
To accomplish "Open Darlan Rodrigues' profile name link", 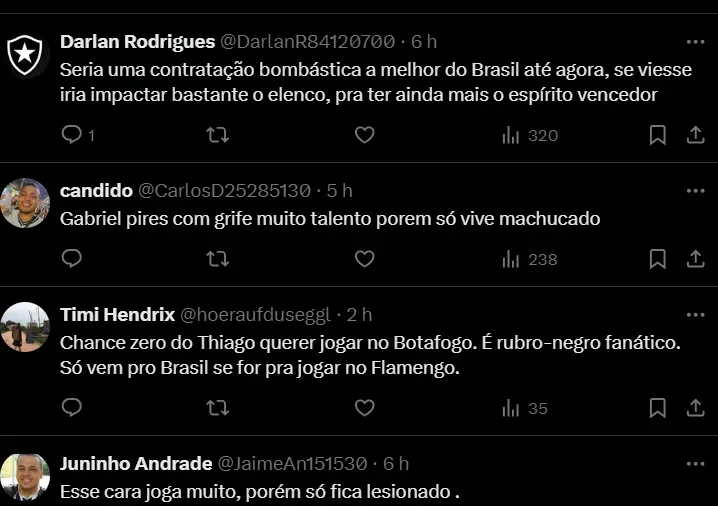I will [137, 42].
